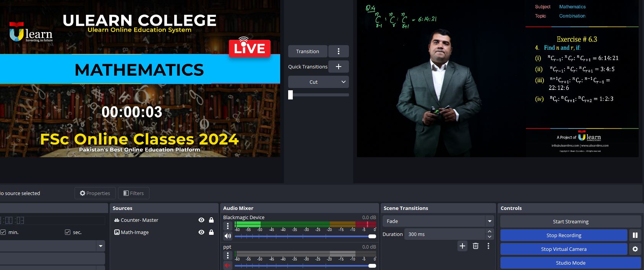The image size is (644, 270).
Task: Select the Math-Image source row
Action: [x=164, y=233]
